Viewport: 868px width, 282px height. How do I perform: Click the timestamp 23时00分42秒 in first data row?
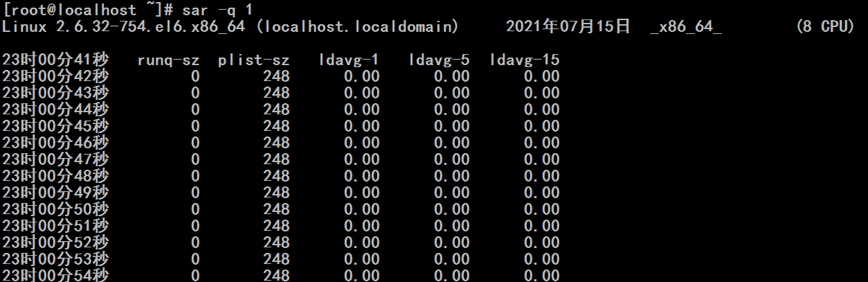tap(55, 76)
